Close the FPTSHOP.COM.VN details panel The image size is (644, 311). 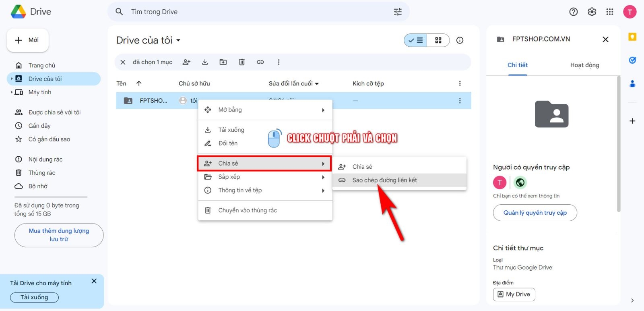605,39
